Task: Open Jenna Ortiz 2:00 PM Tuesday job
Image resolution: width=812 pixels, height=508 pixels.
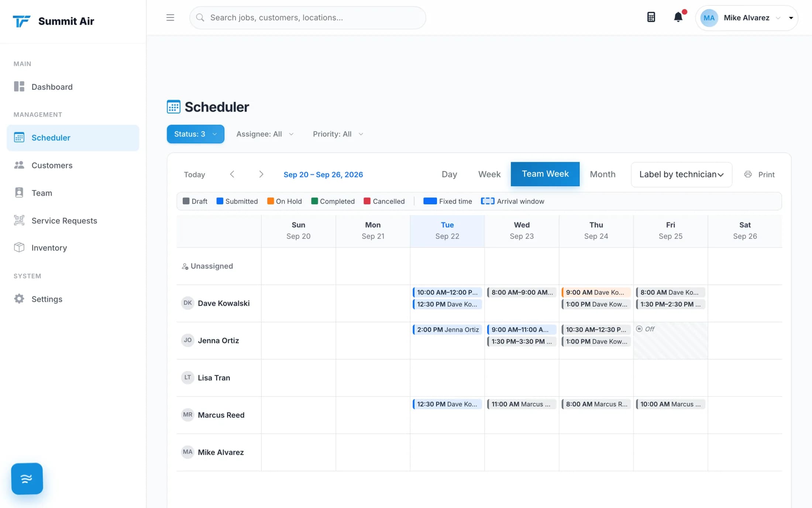Action: [447, 329]
